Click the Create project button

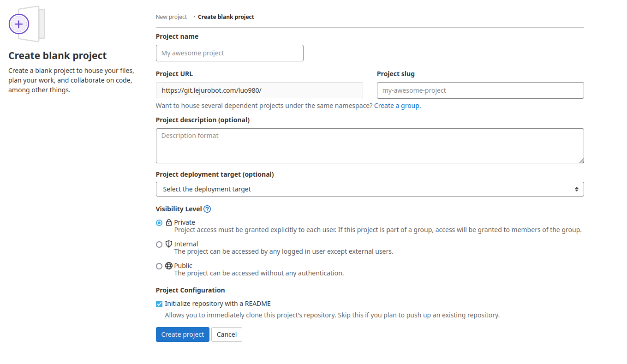pyautogui.click(x=183, y=334)
